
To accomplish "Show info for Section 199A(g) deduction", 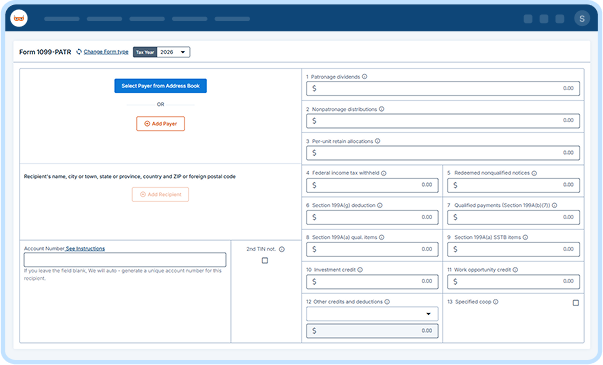I will pos(380,205).
